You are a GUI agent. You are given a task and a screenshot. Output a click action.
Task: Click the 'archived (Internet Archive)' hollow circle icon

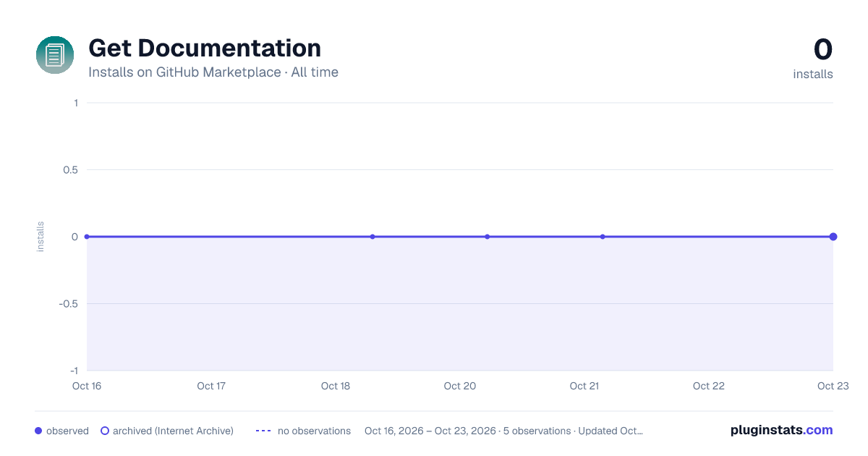pyautogui.click(x=105, y=431)
